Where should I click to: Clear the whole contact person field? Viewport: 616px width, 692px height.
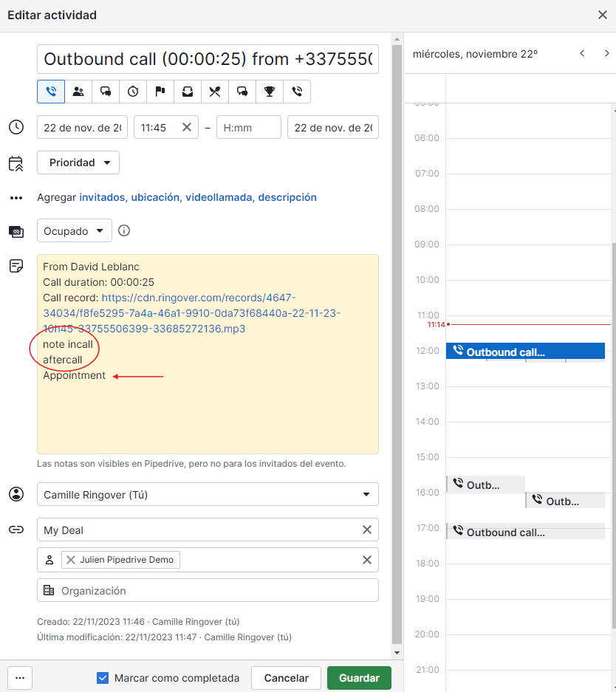(366, 560)
